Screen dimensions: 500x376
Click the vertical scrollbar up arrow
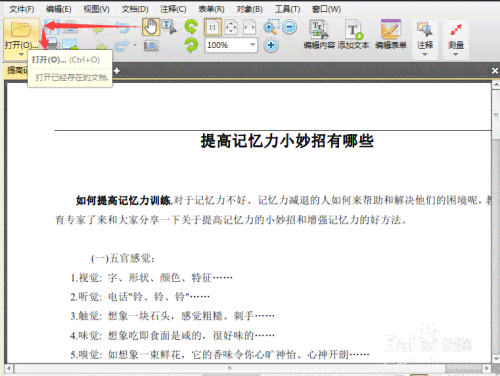click(496, 85)
